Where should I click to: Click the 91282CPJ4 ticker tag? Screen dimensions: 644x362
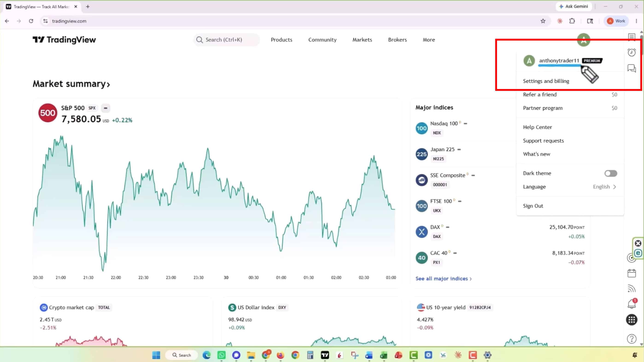click(x=480, y=307)
